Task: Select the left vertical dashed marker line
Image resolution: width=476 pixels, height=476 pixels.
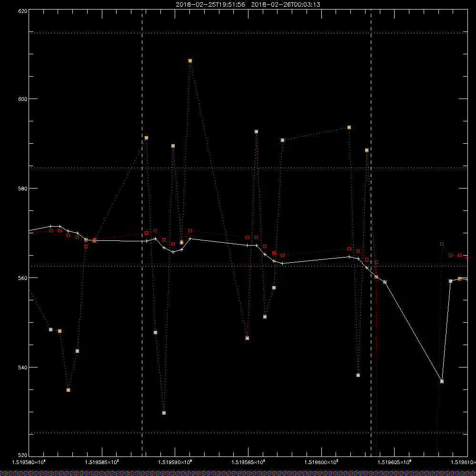Action: 142,232
